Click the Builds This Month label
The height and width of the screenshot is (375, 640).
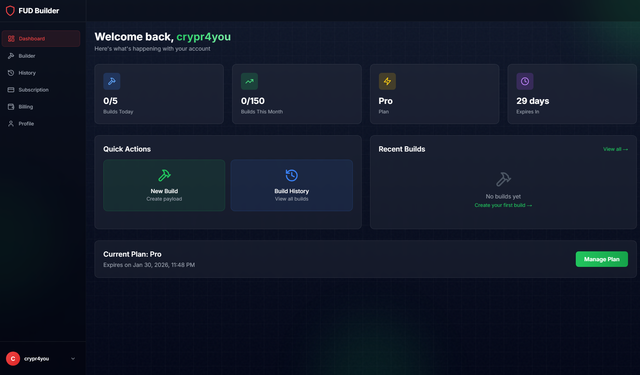[262, 112]
